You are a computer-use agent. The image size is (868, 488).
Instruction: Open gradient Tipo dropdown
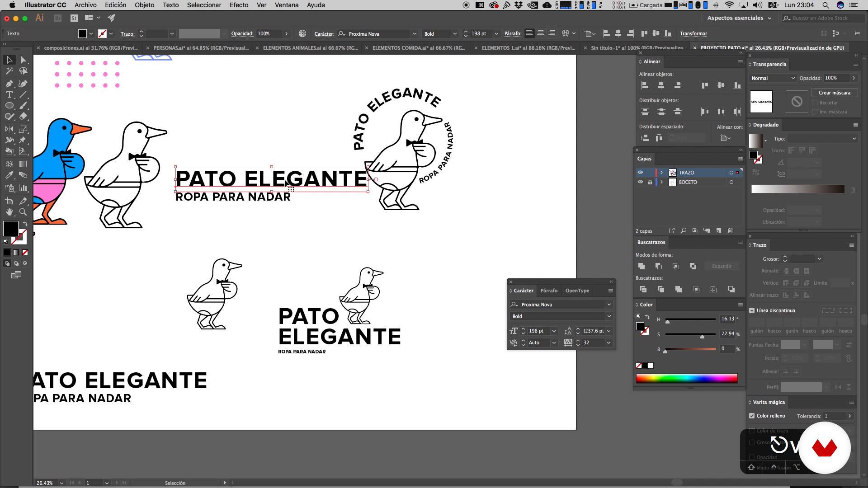822,139
